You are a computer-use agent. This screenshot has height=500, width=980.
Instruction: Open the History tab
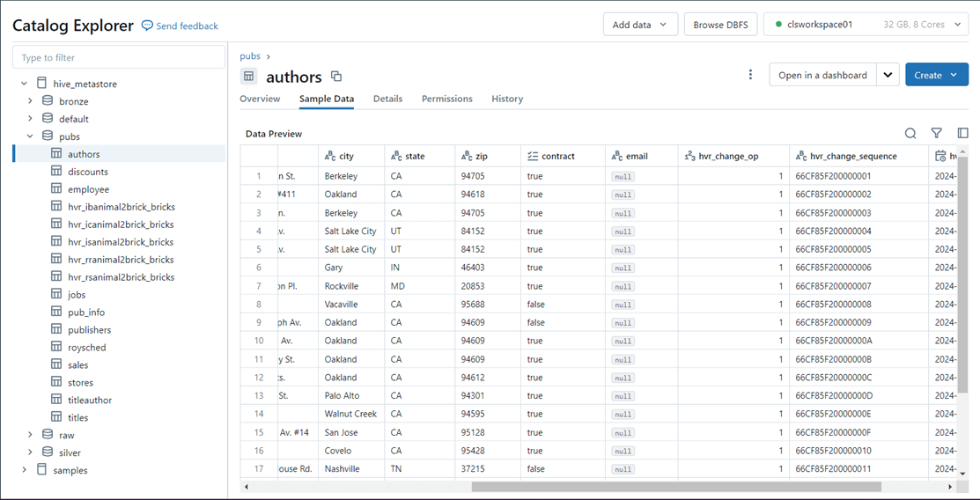[507, 99]
